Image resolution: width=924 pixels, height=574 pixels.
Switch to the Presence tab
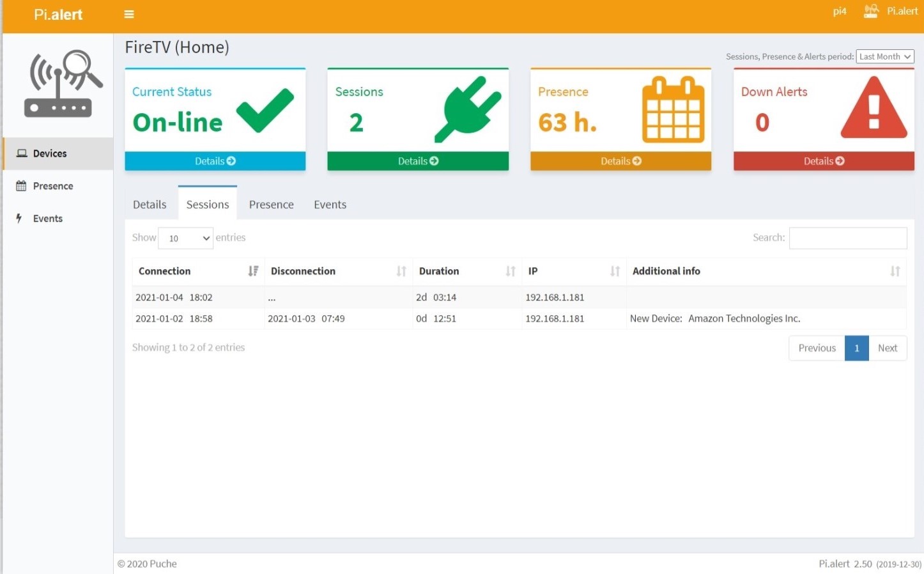point(271,205)
